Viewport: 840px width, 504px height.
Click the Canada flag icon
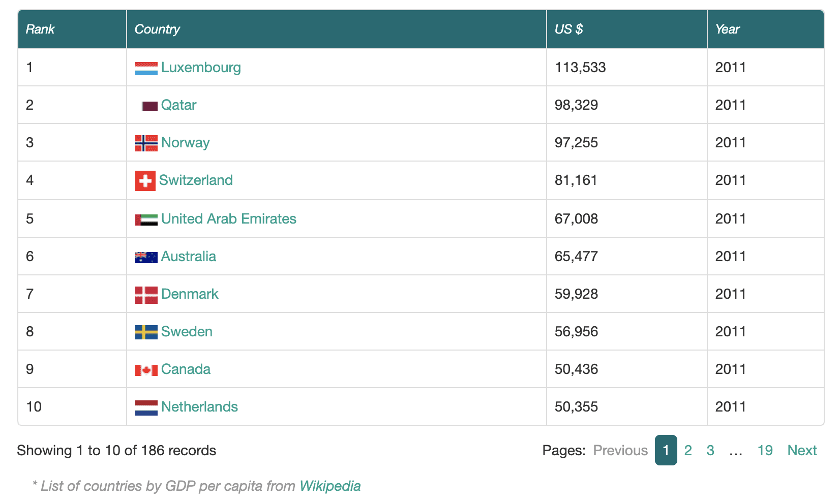coord(145,369)
